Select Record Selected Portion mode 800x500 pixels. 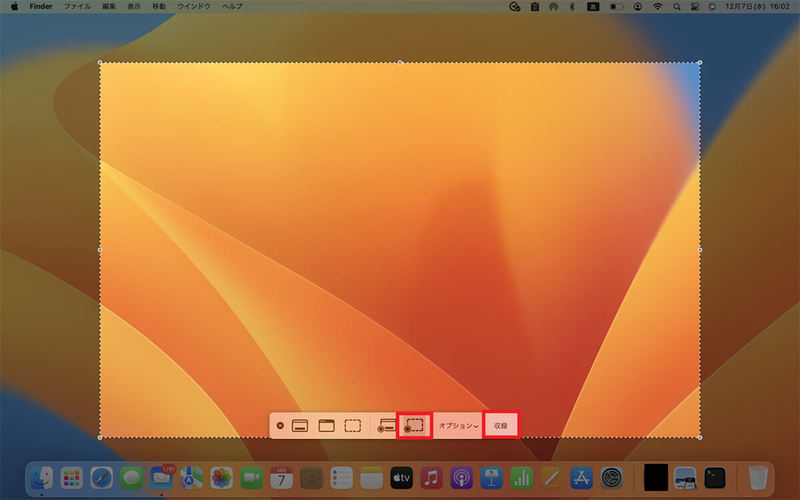point(414,426)
